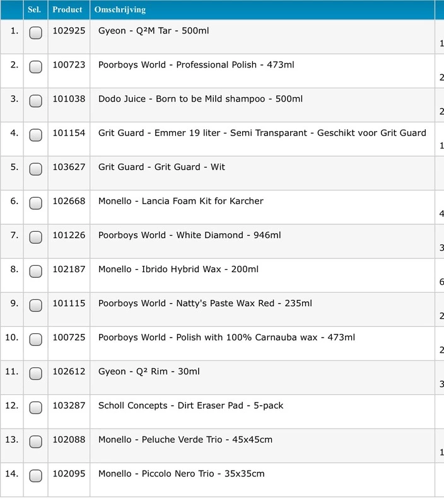Screen dimensions: 444x504
Task: Tick checkbox for Poorboys Professional Polish row
Action: click(x=35, y=67)
